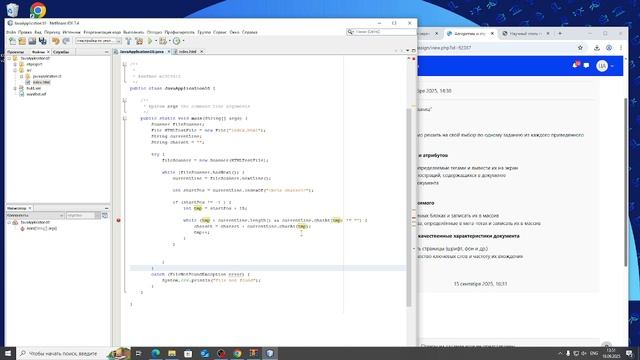Click the Navigator panel filter icon
Screen dimensions: 640x360
105,215
